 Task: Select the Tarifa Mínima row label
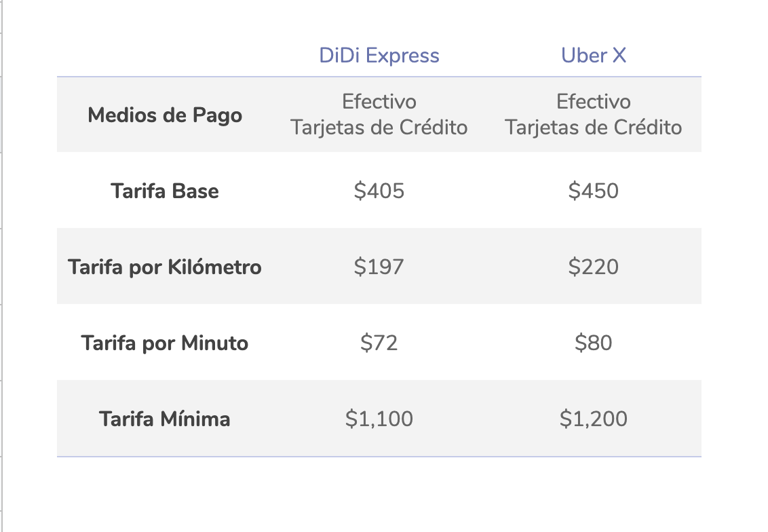pyautogui.click(x=165, y=419)
